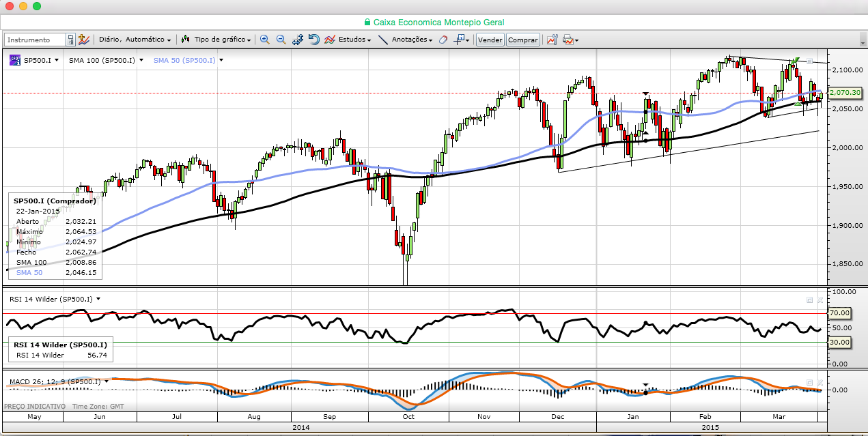Click the Comprar button
The image size is (868, 436).
click(x=523, y=40)
